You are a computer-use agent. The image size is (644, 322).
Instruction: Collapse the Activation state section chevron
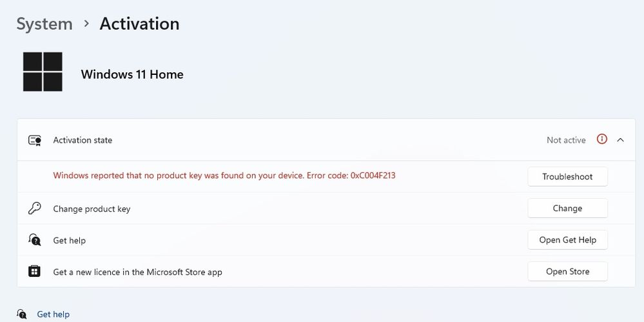point(621,139)
